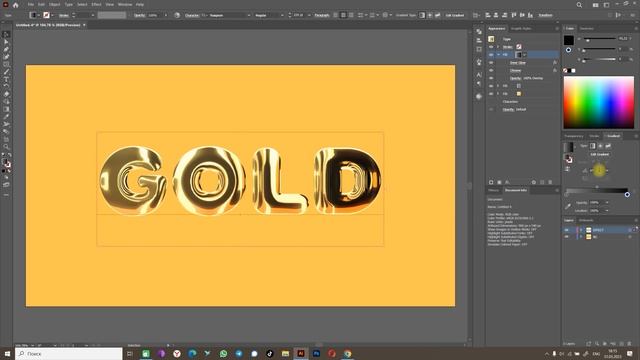640x360 pixels.
Task: Expand the yellow Fill row in Appearance
Action: [498, 94]
